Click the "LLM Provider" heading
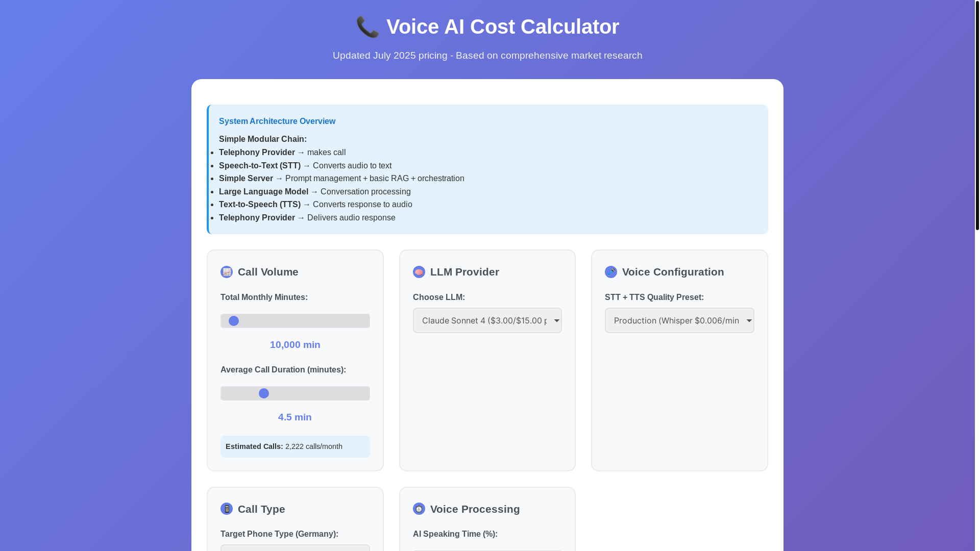980x551 pixels. coord(464,272)
